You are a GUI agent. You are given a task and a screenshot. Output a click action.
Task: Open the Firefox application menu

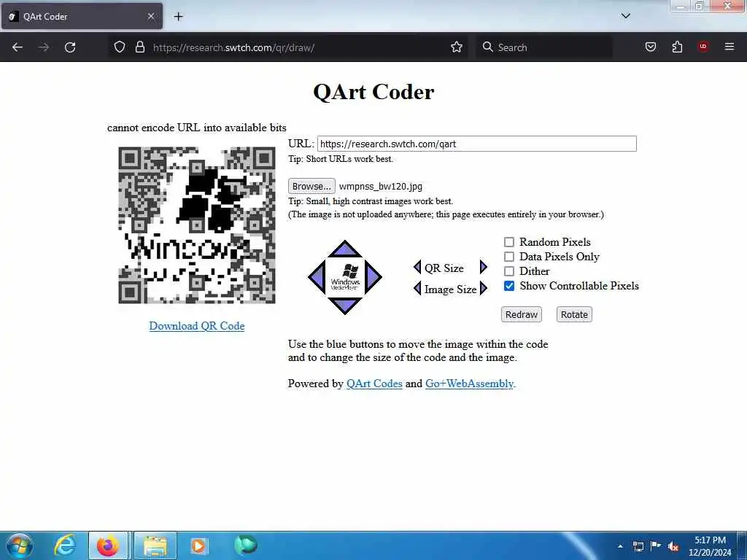[x=729, y=47]
